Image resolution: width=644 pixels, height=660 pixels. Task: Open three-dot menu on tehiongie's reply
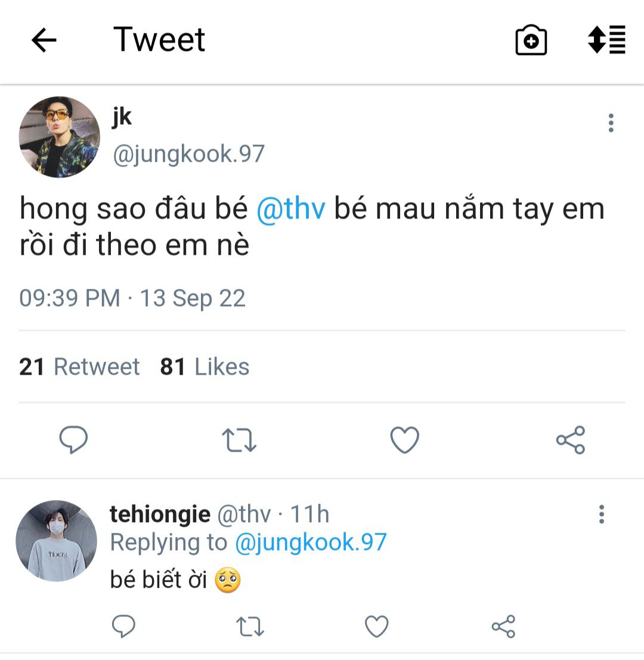click(x=601, y=514)
